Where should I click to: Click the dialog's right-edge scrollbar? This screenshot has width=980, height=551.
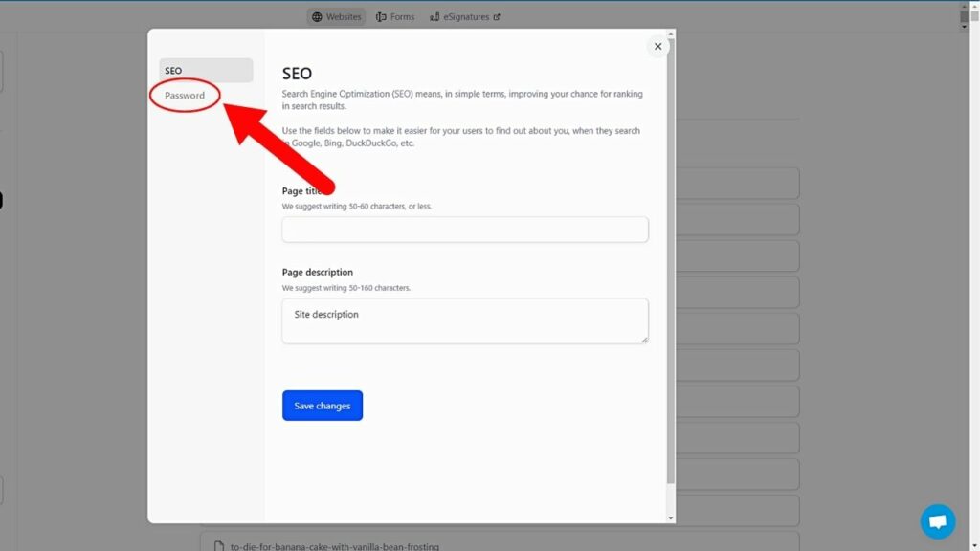pyautogui.click(x=672, y=277)
